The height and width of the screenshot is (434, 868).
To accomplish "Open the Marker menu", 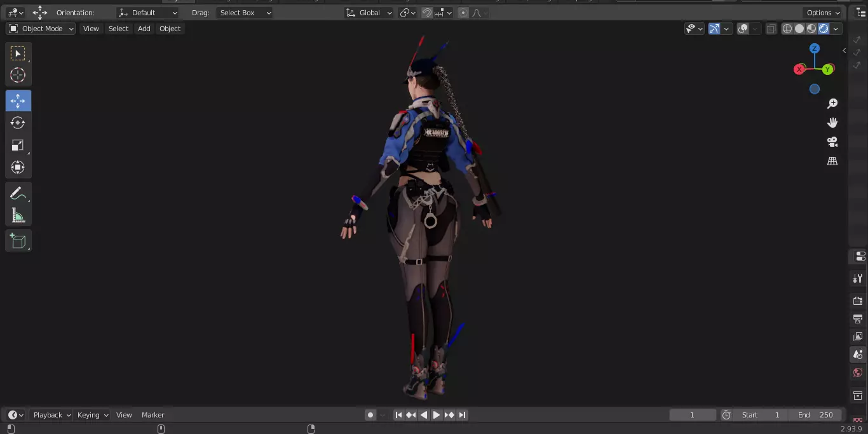I will pos(153,415).
